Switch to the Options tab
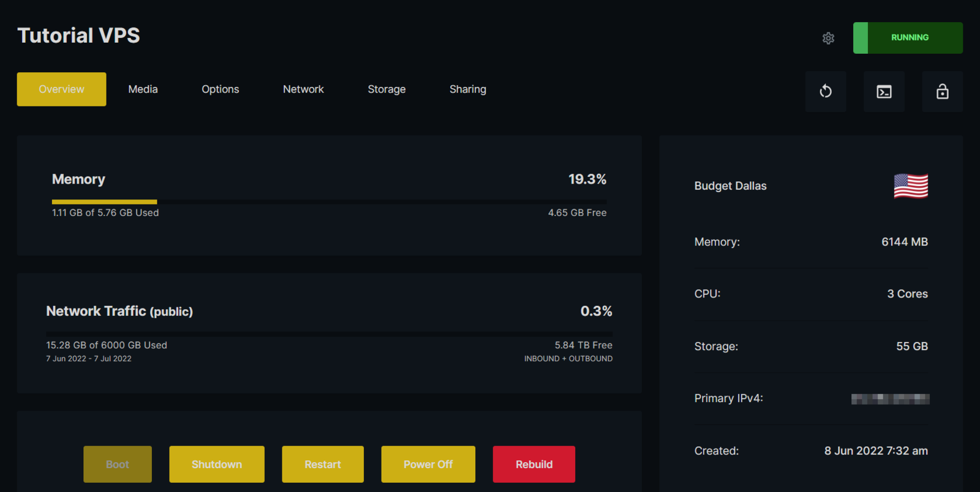980x492 pixels. click(x=221, y=89)
